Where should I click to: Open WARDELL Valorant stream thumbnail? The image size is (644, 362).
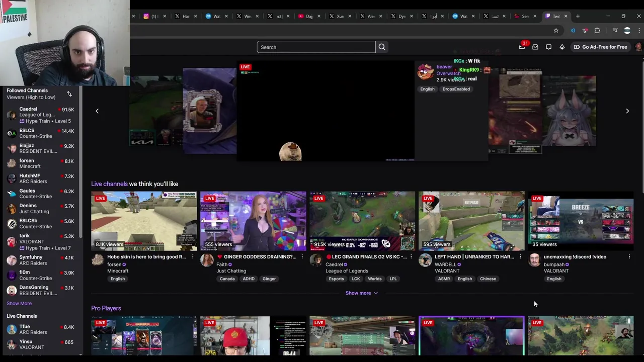[x=471, y=221]
